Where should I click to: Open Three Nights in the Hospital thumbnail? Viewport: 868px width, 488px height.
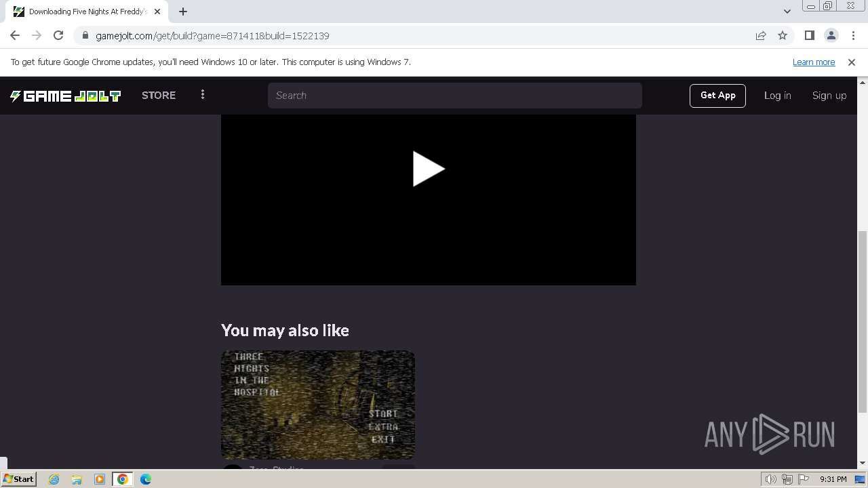(x=317, y=405)
